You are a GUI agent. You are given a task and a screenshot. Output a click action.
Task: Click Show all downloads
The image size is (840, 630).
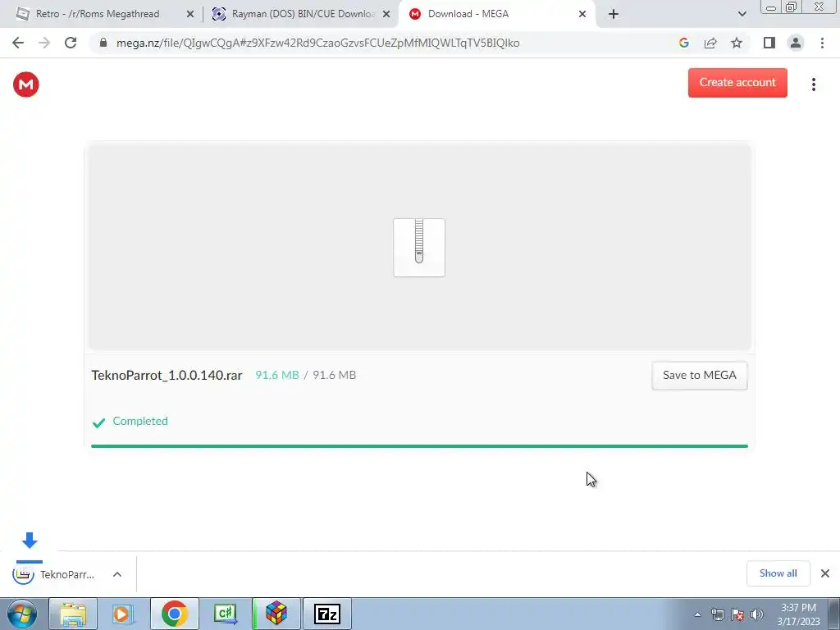point(778,573)
